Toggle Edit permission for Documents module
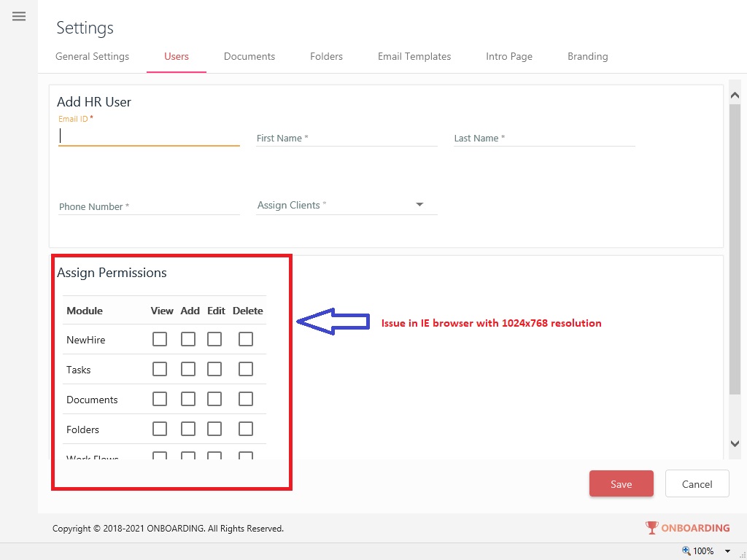 click(214, 399)
